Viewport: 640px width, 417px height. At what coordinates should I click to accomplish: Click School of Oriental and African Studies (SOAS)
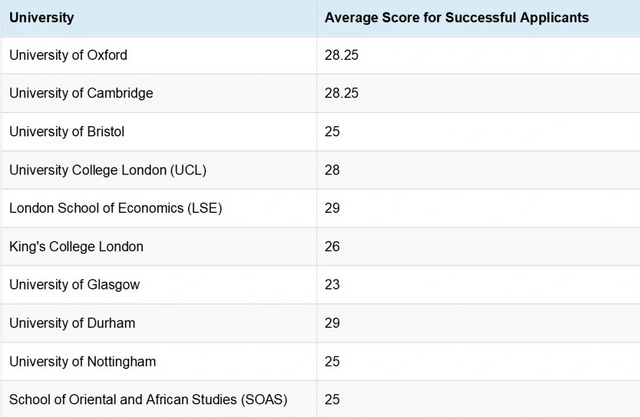pyautogui.click(x=148, y=399)
